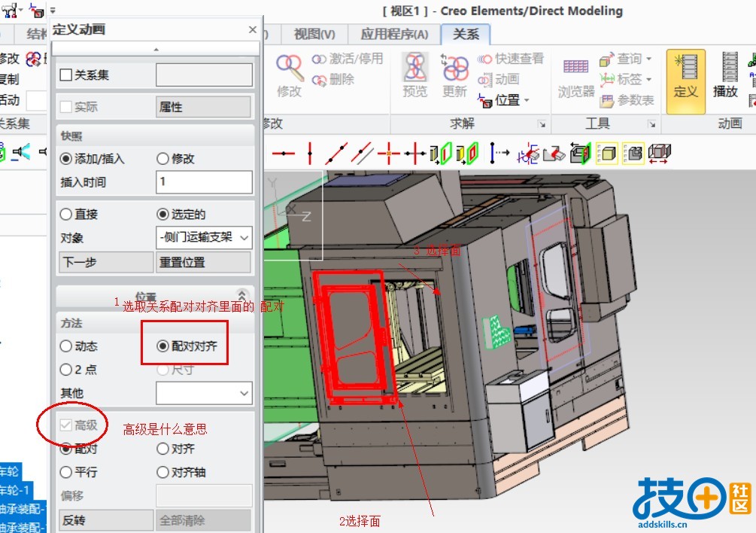
Task: Click the first green-framed face projection icon
Action: [441, 154]
